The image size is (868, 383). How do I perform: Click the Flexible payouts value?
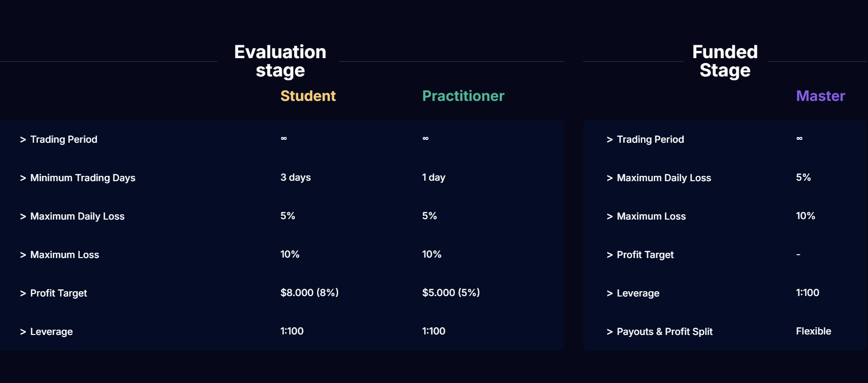pyautogui.click(x=813, y=331)
